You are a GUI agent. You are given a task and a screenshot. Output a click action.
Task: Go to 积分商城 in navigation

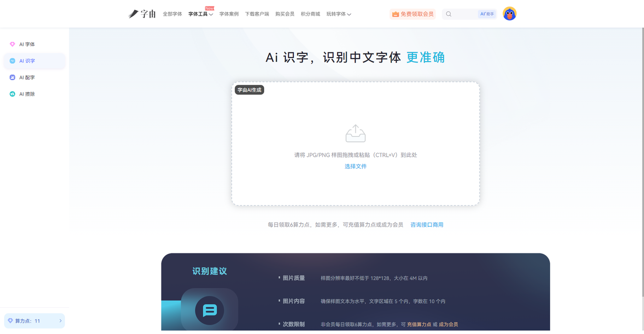tap(310, 14)
